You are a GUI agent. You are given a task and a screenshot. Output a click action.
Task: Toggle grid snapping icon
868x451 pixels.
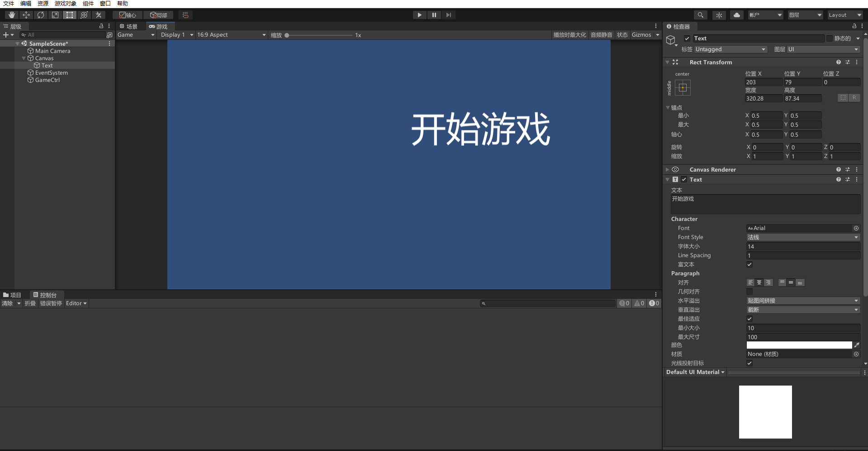pos(185,15)
